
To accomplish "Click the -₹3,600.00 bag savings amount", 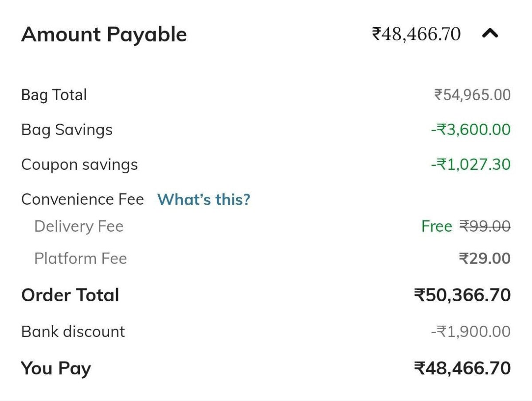I will (x=470, y=130).
